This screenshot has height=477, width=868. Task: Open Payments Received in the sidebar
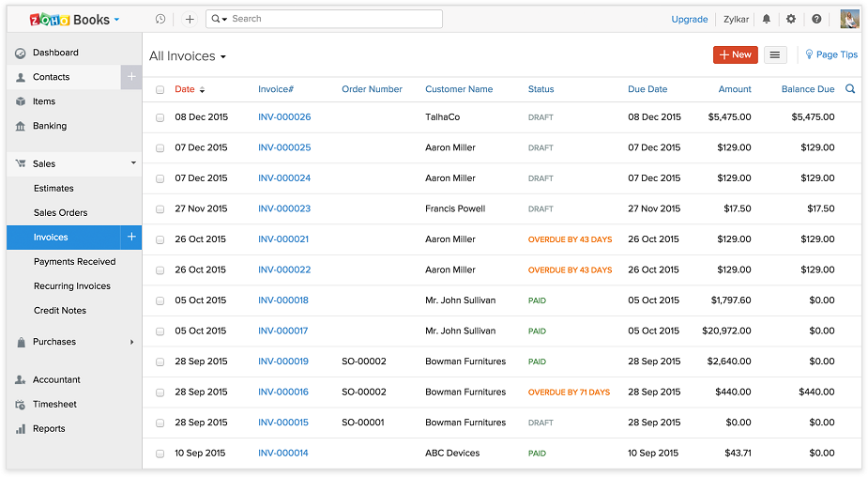pos(75,261)
